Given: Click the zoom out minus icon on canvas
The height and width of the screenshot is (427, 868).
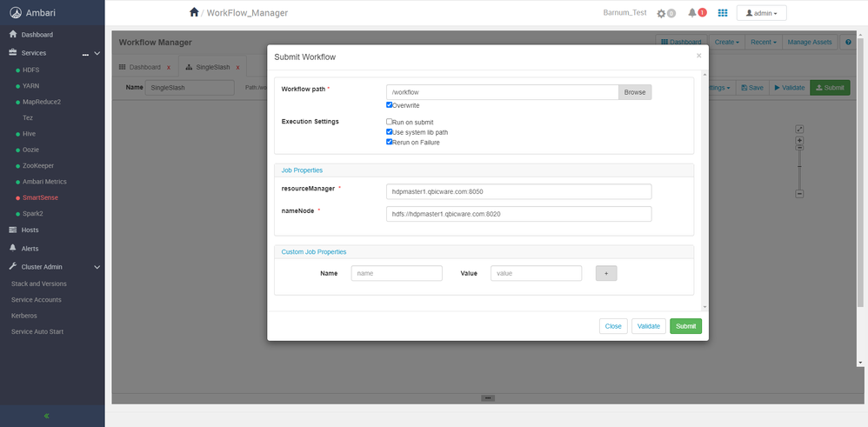Looking at the screenshot, I should 799,194.
